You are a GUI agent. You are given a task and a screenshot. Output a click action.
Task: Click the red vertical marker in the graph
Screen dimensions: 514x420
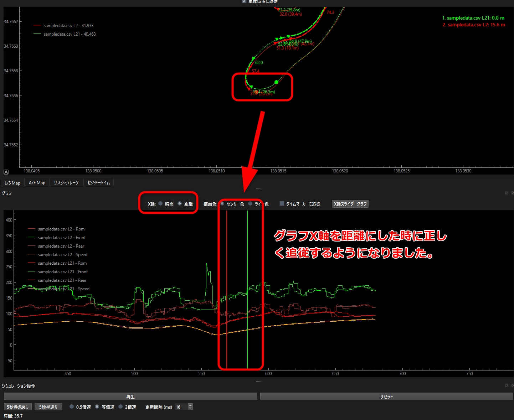tap(227, 289)
